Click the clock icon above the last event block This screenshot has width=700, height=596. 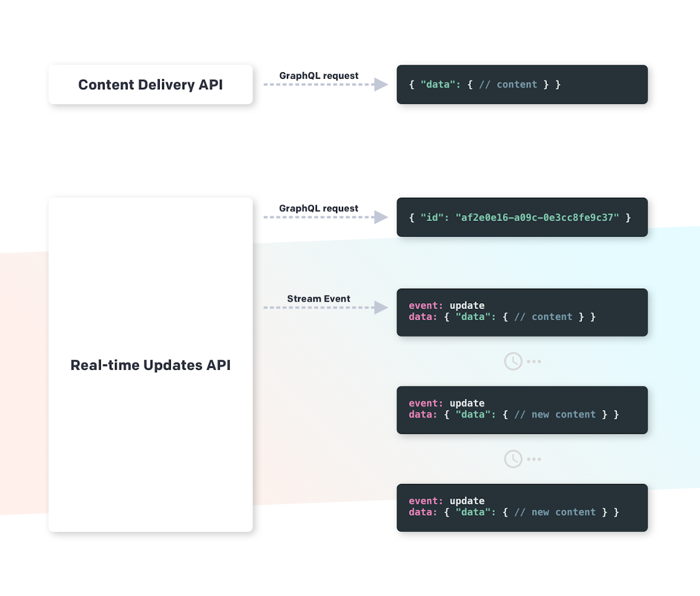coord(513,458)
